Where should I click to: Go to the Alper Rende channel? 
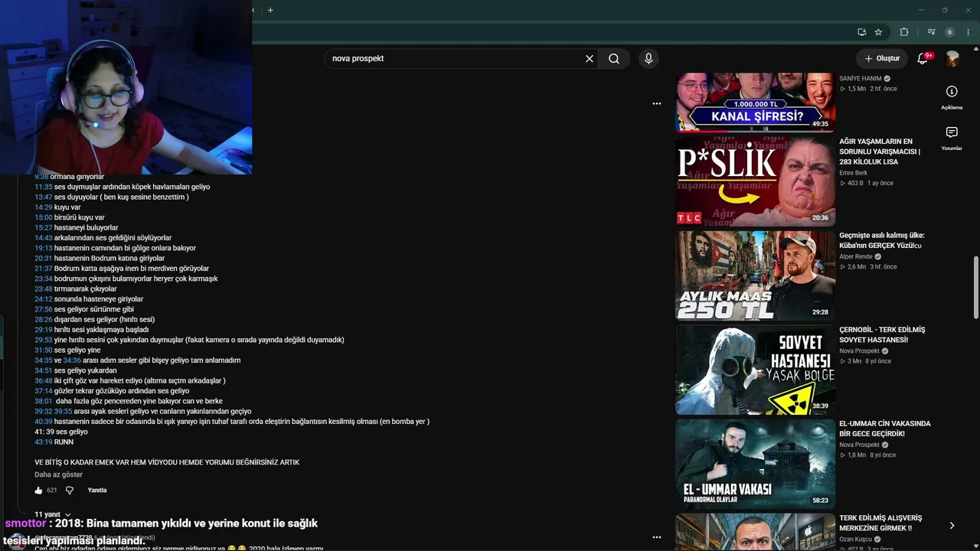coord(856,256)
